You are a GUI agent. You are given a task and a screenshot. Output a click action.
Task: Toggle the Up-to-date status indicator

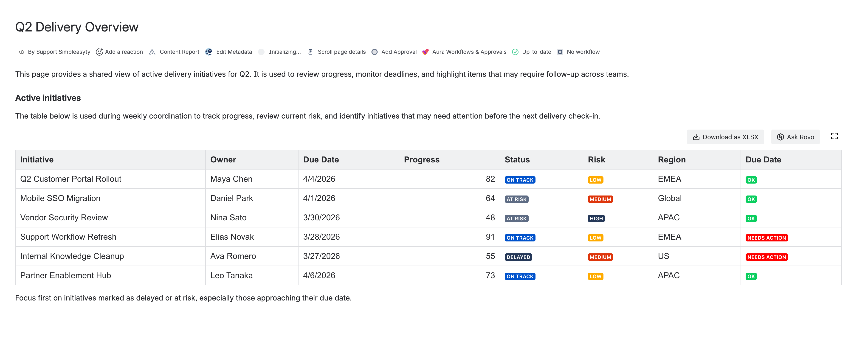515,52
